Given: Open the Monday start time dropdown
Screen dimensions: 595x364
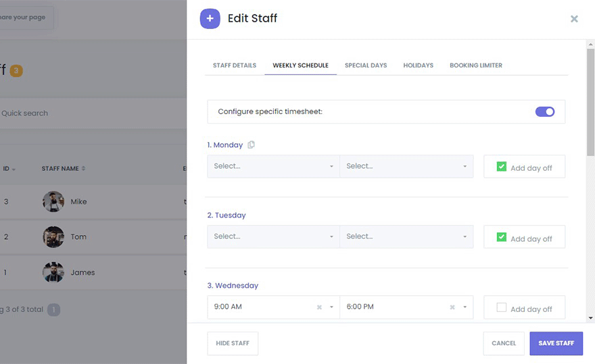Looking at the screenshot, I should 273,166.
